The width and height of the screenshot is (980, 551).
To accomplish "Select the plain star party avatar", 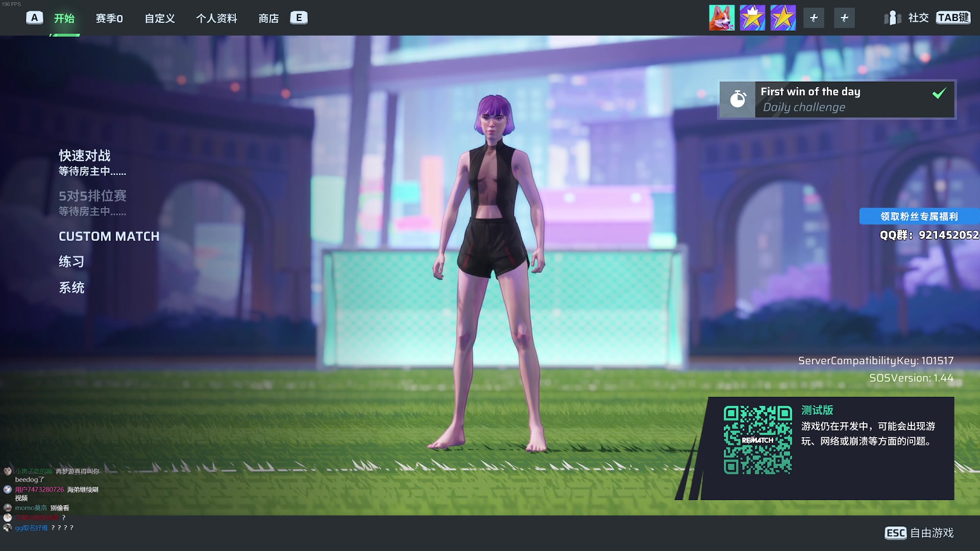I will pyautogui.click(x=783, y=18).
